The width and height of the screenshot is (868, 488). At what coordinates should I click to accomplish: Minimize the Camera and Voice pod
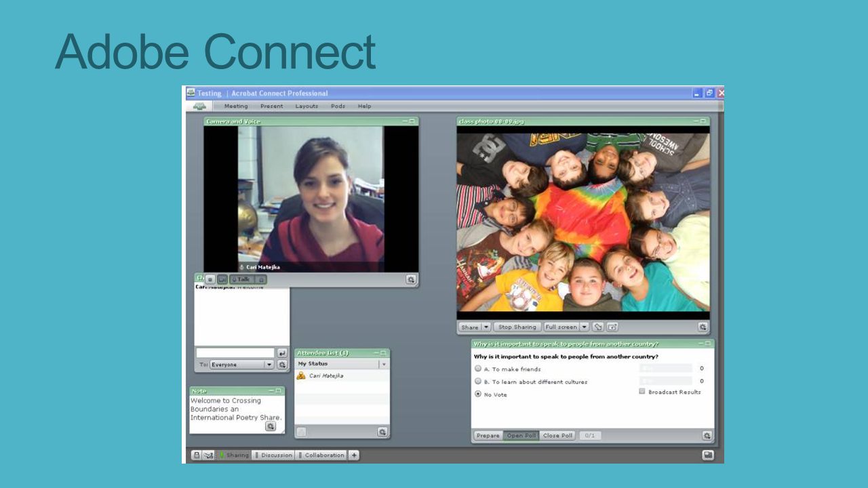pyautogui.click(x=405, y=121)
